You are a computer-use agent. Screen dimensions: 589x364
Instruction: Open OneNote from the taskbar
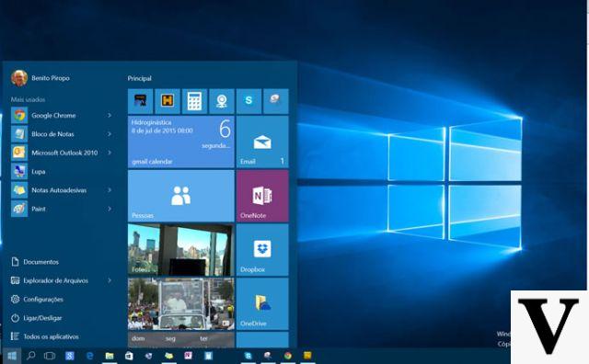(188, 356)
